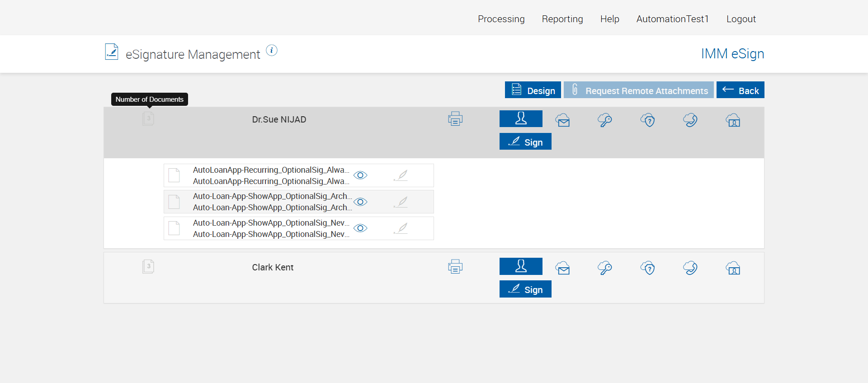Viewport: 868px width, 383px height.
Task: Show the ShowApp_OptionalSig_Nev document via eye icon
Action: click(x=360, y=228)
